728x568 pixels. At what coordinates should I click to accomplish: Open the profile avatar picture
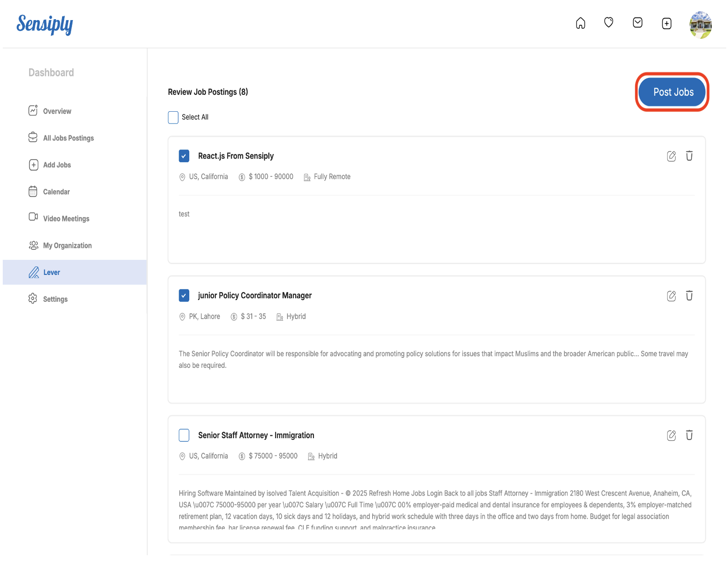coord(700,25)
